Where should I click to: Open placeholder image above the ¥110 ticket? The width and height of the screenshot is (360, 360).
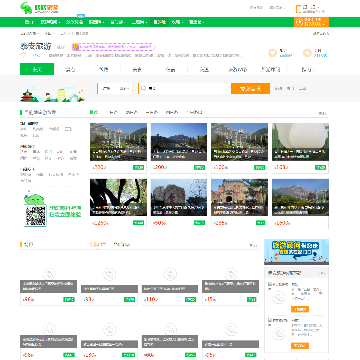point(170,274)
